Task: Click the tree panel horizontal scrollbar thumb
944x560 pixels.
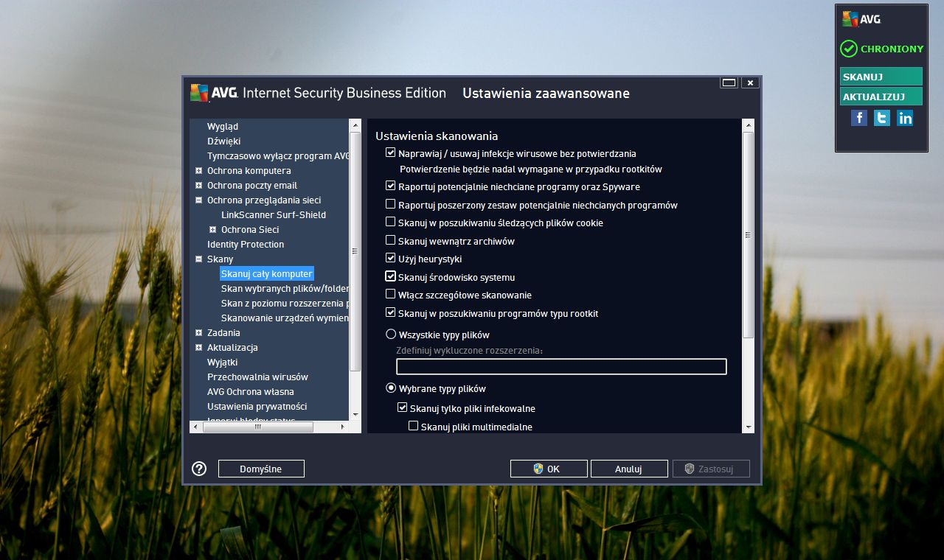Action: coord(257,426)
